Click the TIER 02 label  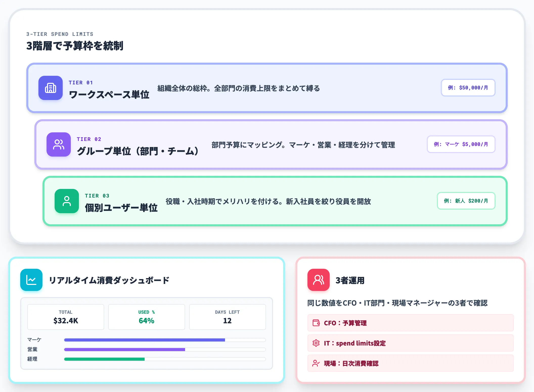tap(89, 139)
